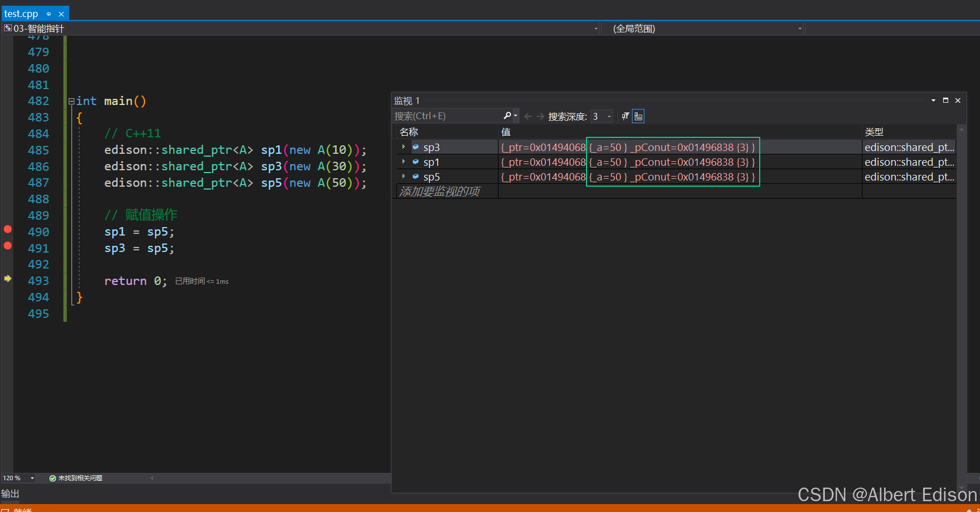Click the editor horizontal scrollbar left arrow
The width and height of the screenshot is (980, 512).
(x=152, y=478)
